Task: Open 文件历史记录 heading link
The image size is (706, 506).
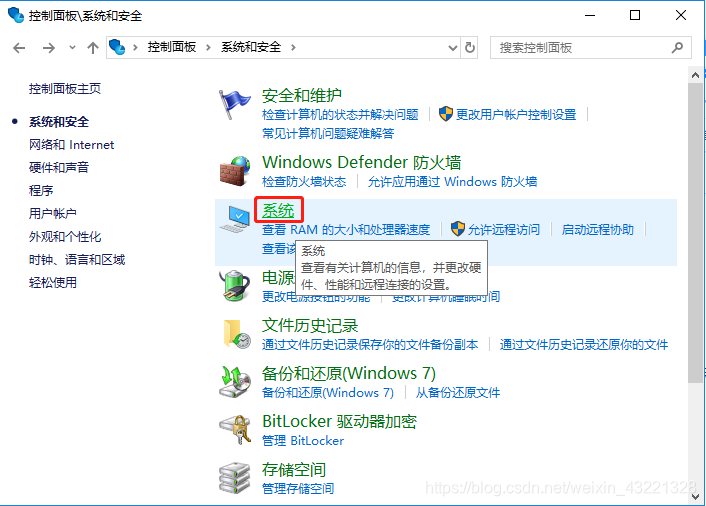Action: [310, 325]
